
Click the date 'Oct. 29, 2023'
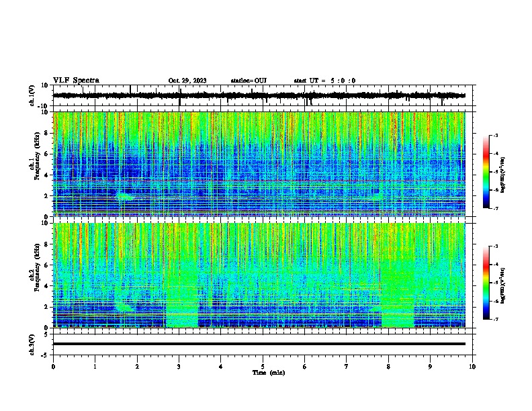(x=187, y=81)
